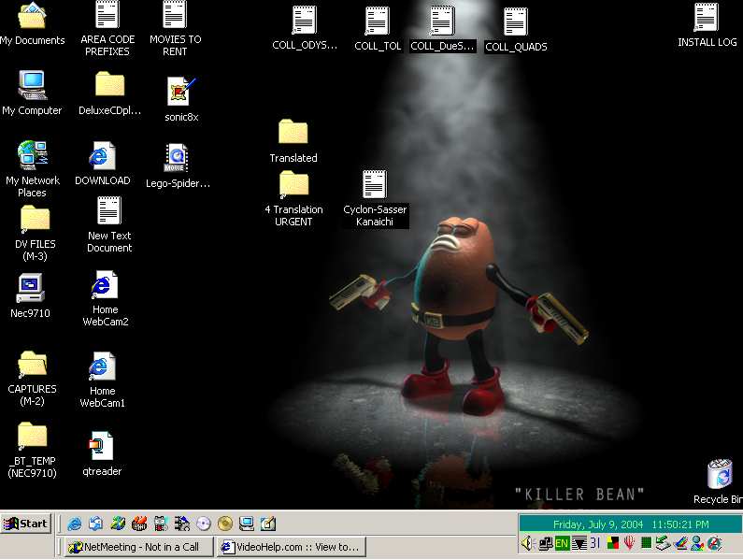
Task: Click the user figure tray icon
Action: tap(697, 543)
